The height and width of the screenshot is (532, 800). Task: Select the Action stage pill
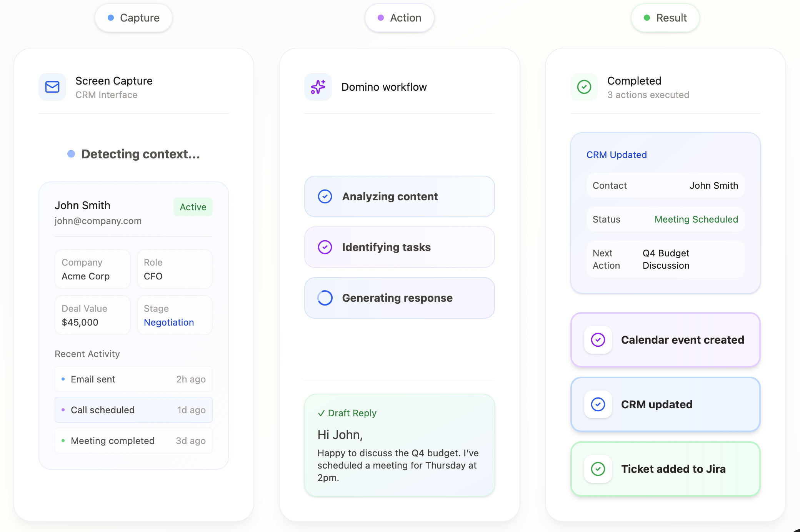click(400, 18)
